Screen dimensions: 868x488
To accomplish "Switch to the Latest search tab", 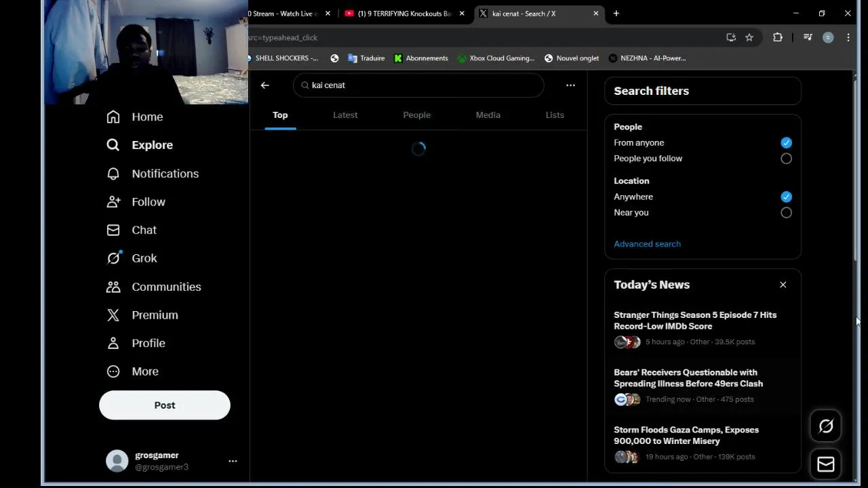I will pyautogui.click(x=345, y=115).
